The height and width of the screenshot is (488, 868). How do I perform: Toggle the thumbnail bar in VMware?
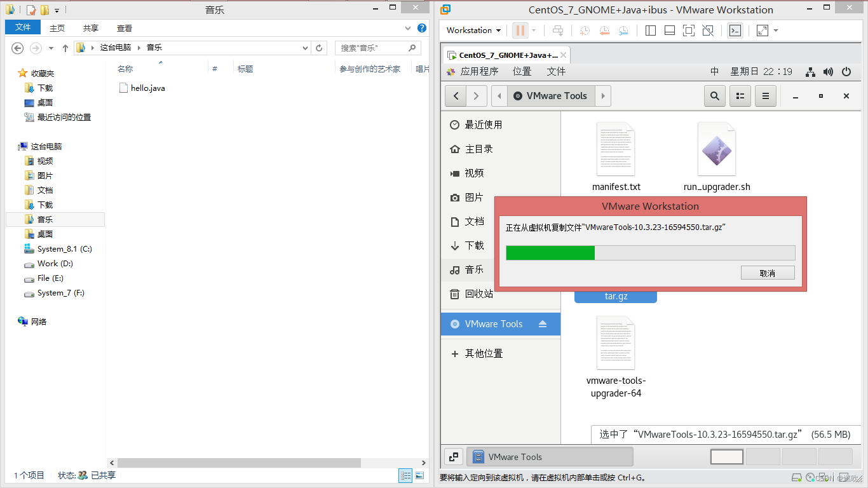click(x=670, y=30)
